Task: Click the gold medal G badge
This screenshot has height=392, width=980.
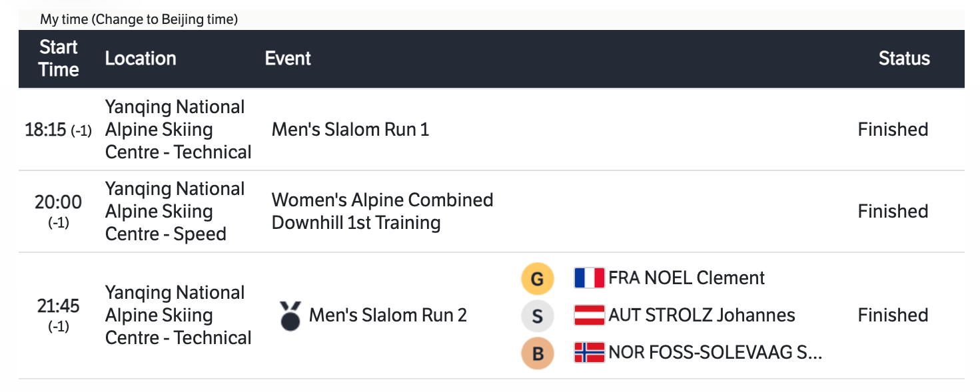Action: pos(538,279)
